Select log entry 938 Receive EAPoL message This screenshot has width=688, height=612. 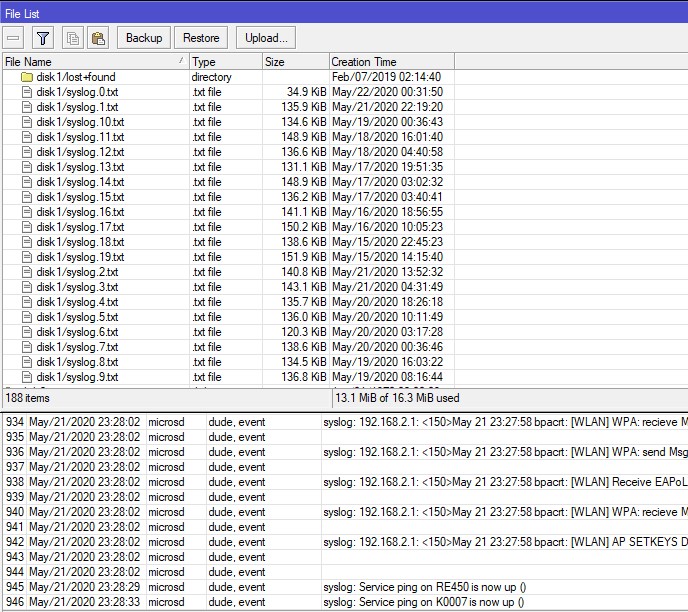point(505,482)
